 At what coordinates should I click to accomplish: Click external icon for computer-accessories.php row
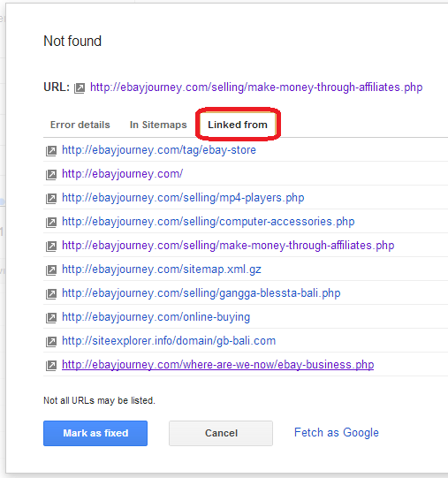(51, 223)
